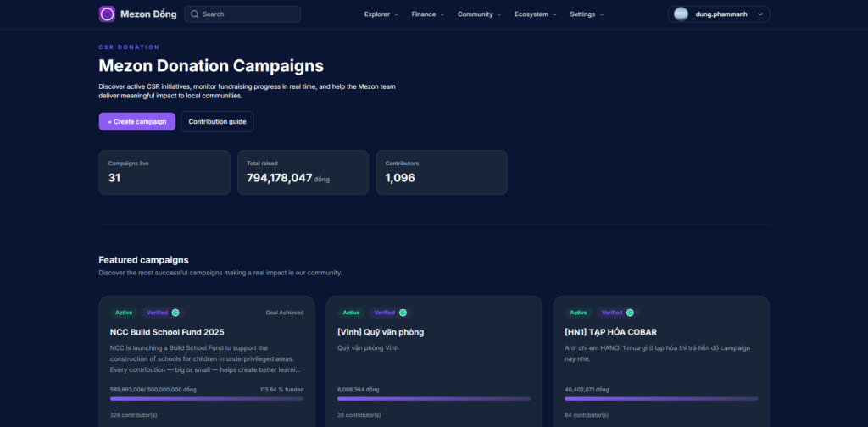Viewport: 868px width, 427px height.
Task: Click verified checkmark on TẠP HÓA COBAR card
Action: pyautogui.click(x=630, y=313)
